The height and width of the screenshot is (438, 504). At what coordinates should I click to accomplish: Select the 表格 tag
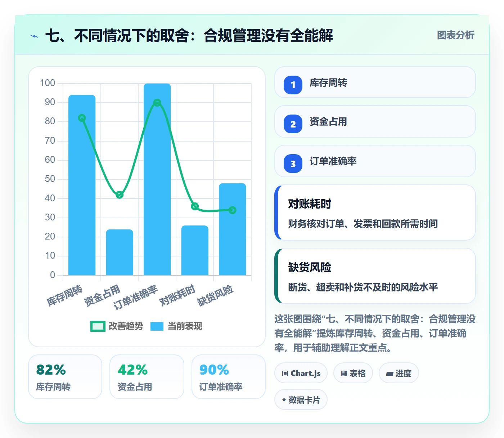353,373
